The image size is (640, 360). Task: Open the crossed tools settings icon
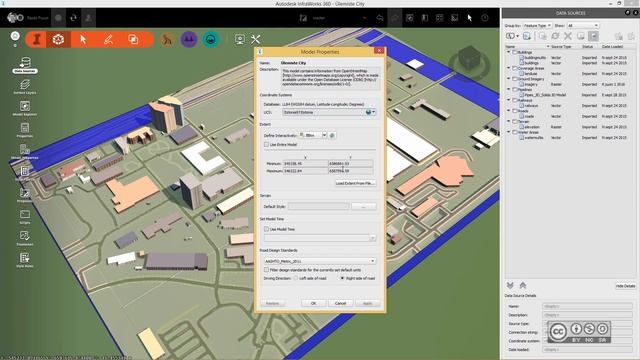(256, 39)
